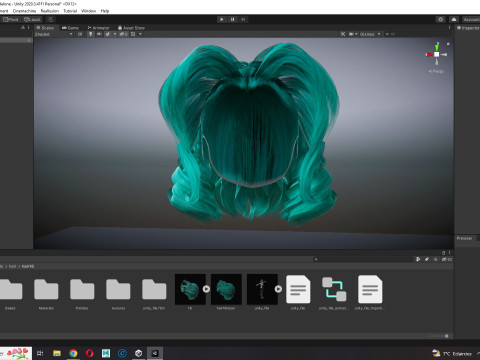
Task: Select the Materials folder
Action: (x=46, y=293)
